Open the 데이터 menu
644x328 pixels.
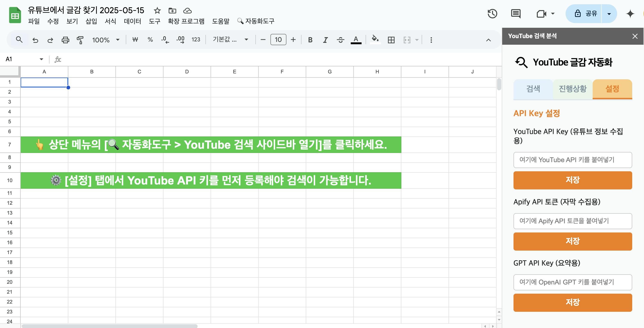coord(133,21)
